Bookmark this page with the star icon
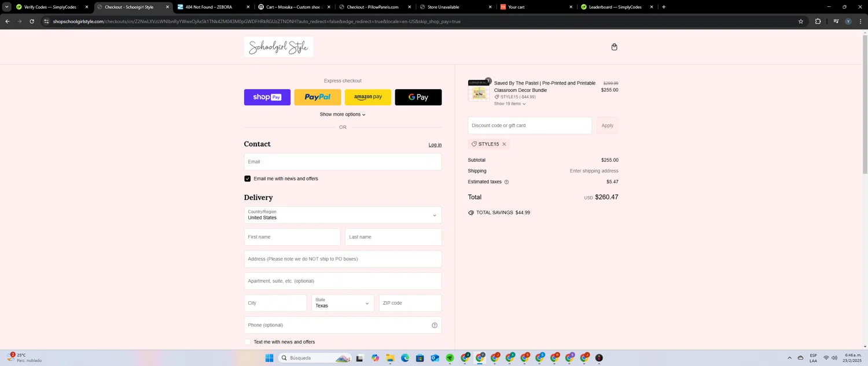The image size is (868, 366). point(801,21)
